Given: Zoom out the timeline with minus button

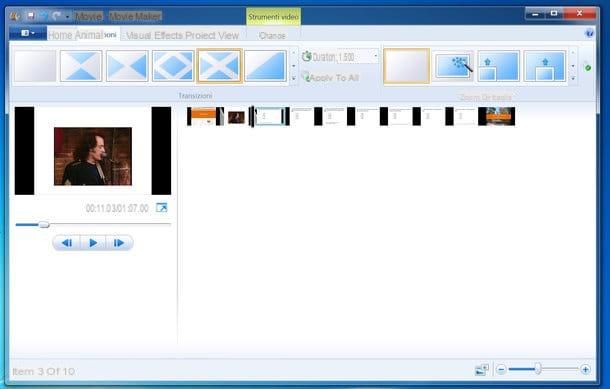Looking at the screenshot, I should pyautogui.click(x=501, y=370).
